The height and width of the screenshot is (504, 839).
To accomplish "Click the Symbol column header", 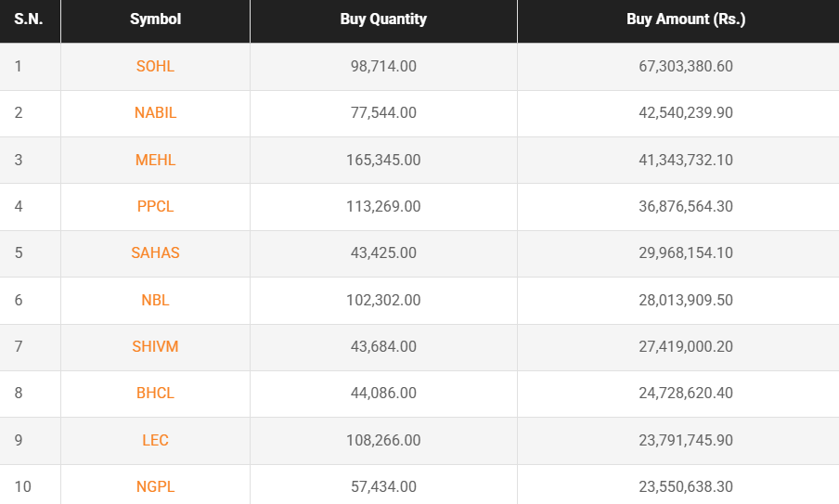I will pos(155,19).
